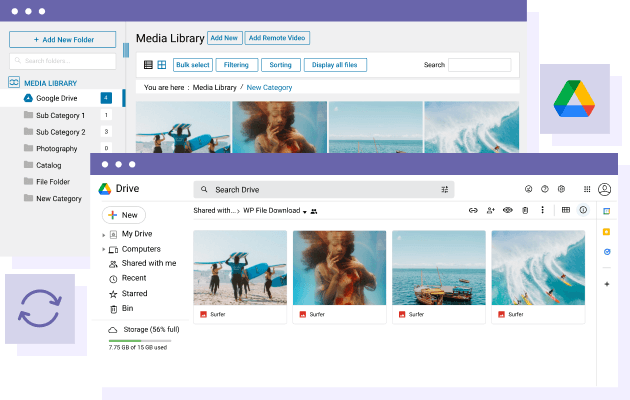
Task: Open the Sorting dropdown
Action: click(280, 65)
